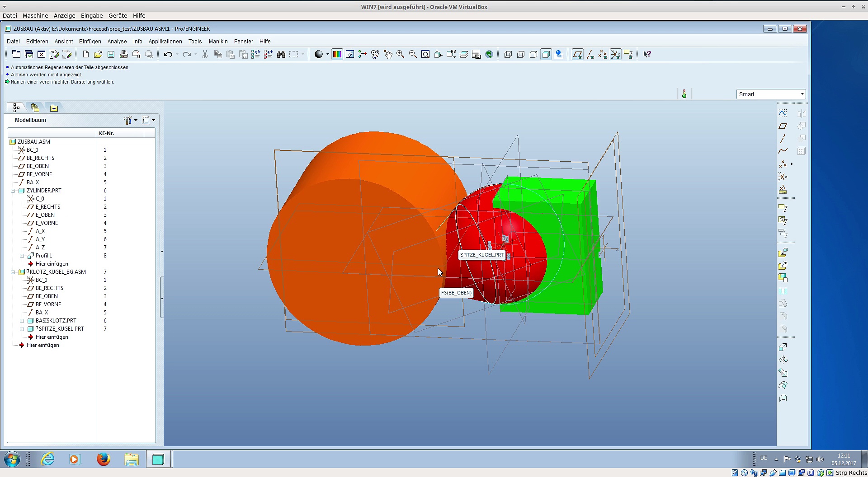Open Firefox from the Windows taskbar
The image size is (868, 477).
point(103,459)
